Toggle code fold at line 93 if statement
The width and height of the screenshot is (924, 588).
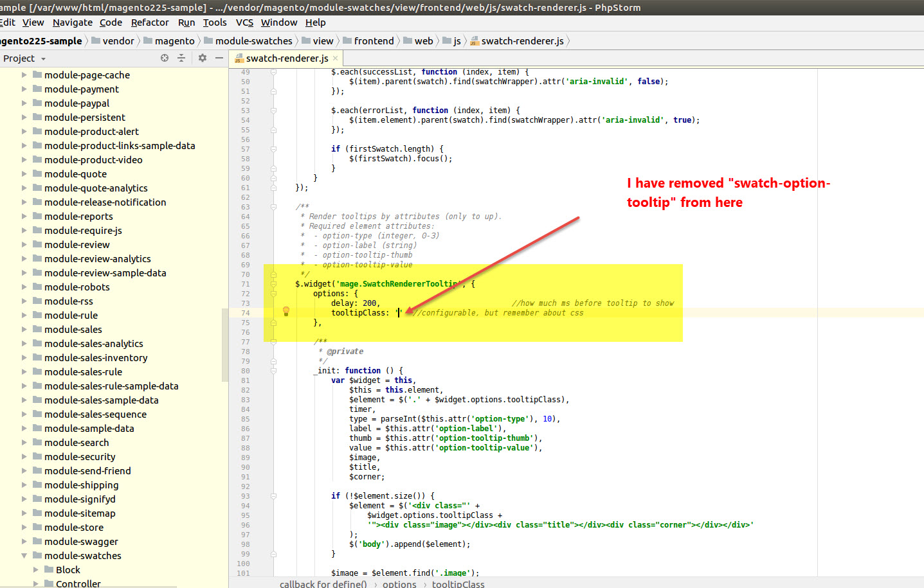point(273,496)
